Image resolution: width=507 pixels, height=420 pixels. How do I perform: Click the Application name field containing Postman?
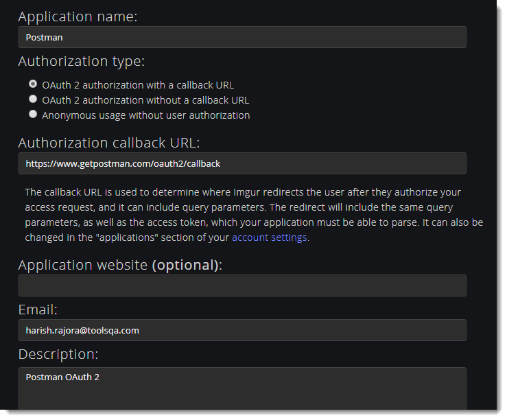click(x=242, y=37)
